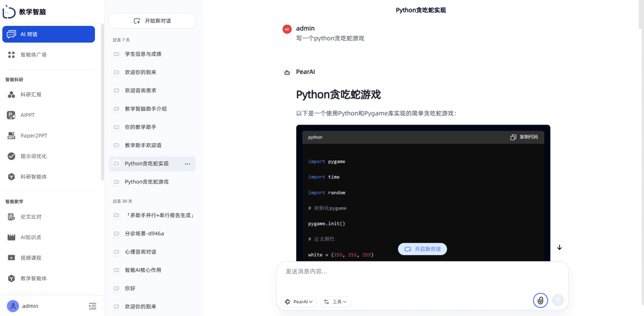Select 提示词优化 in the sidebar
The image size is (644, 316).
tap(48, 156)
